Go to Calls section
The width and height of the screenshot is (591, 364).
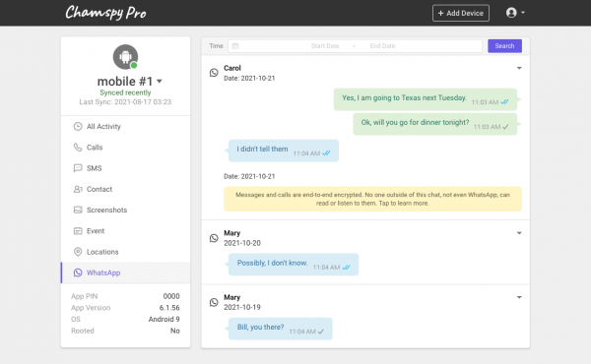[x=125, y=148]
